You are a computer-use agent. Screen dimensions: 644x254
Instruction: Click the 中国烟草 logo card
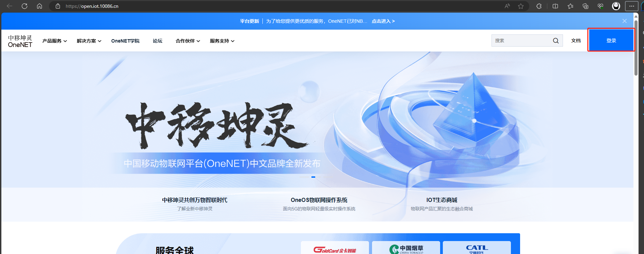pos(406,248)
